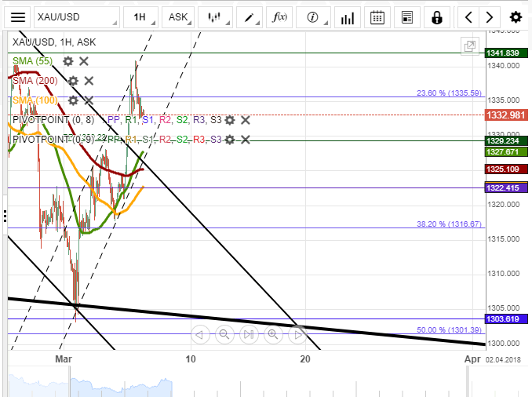Image resolution: width=532 pixels, height=404 pixels.
Task: Click the left side panel drag handle
Action: pos(5,216)
